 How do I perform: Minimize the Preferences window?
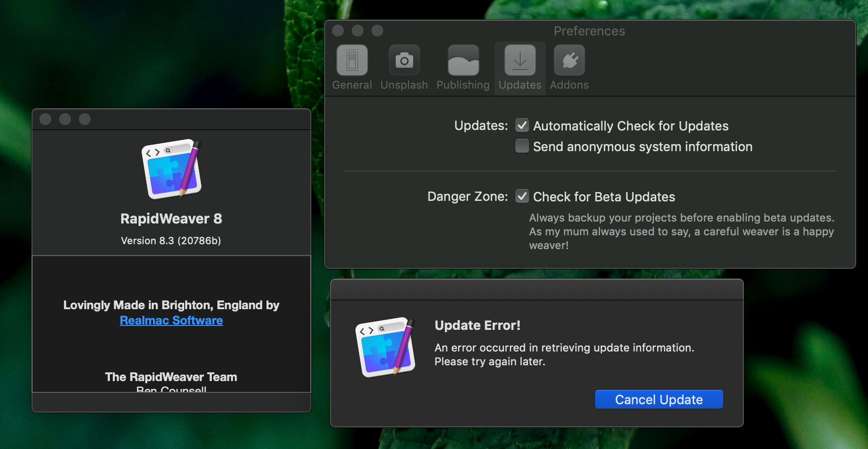(358, 31)
